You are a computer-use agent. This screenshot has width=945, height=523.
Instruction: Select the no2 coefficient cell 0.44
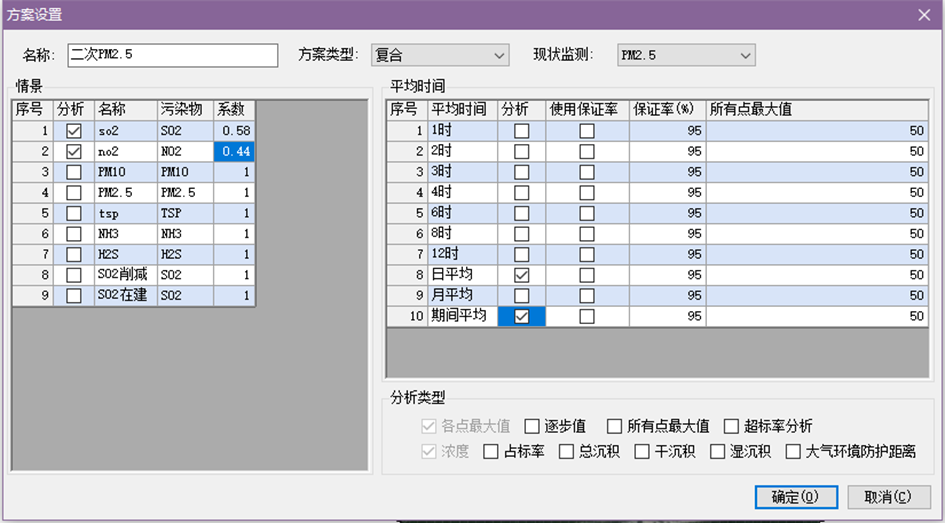pos(234,152)
